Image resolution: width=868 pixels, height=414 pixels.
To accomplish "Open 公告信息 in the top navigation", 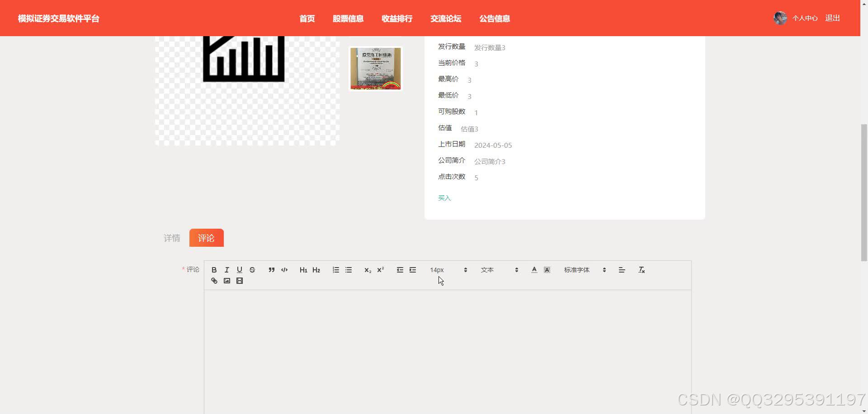I will 495,19.
